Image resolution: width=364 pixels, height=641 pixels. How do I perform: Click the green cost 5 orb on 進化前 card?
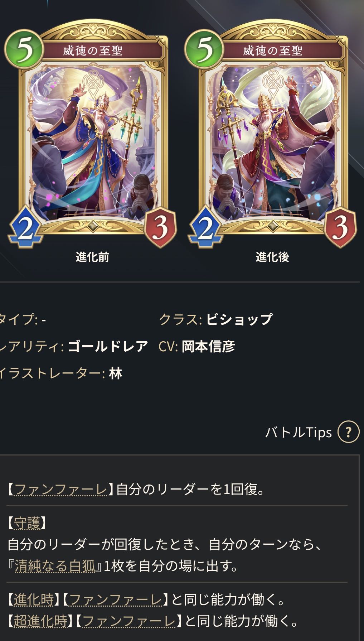click(x=24, y=49)
